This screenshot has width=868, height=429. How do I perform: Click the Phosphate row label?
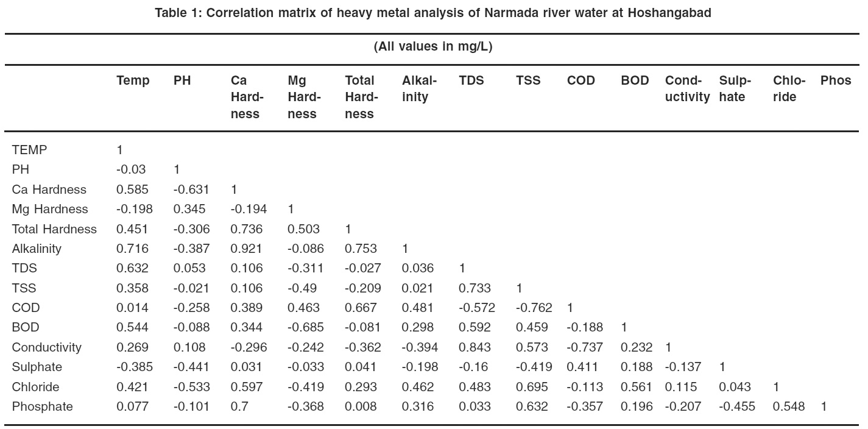point(42,406)
